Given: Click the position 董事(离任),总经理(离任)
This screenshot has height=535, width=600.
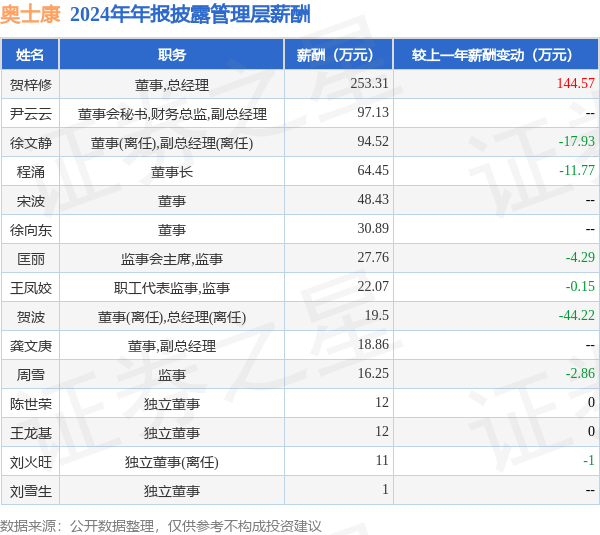Looking at the screenshot, I should coord(172,317).
